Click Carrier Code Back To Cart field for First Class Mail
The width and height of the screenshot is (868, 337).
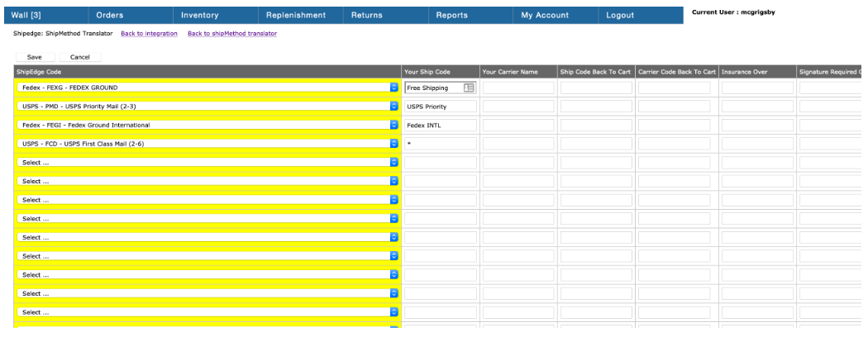click(x=675, y=144)
